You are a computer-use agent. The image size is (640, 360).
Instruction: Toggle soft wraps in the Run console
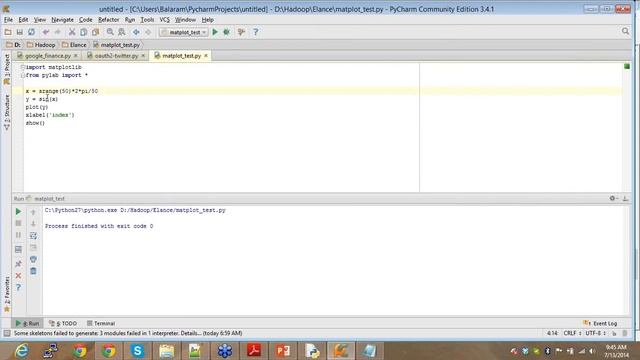[33, 236]
